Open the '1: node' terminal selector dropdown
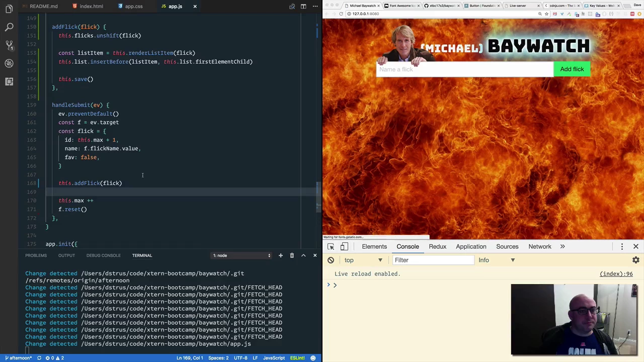Screen dimensions: 644x362 pos(242,255)
